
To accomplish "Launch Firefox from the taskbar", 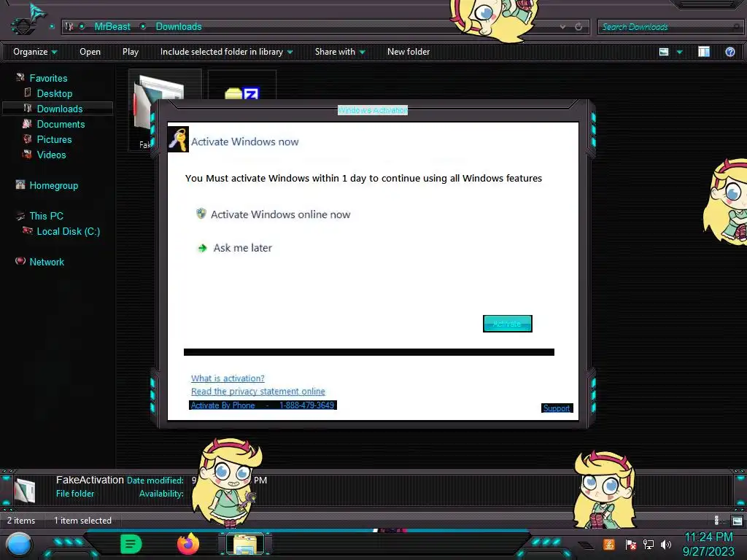I will point(188,544).
